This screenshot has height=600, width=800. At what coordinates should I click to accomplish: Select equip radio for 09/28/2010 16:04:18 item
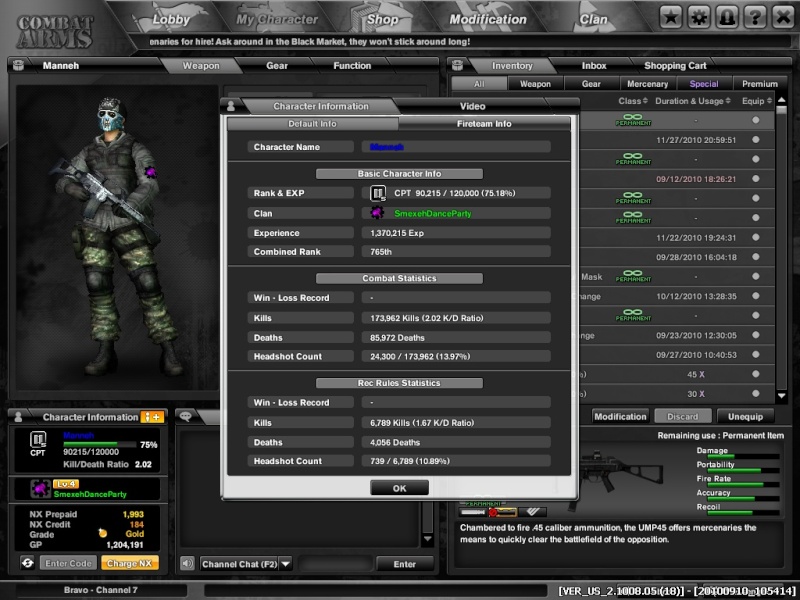click(x=756, y=257)
